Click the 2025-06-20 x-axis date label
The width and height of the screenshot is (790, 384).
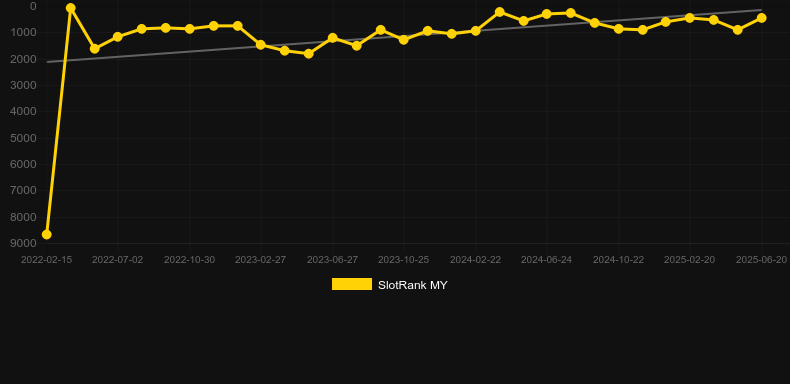coord(761,260)
